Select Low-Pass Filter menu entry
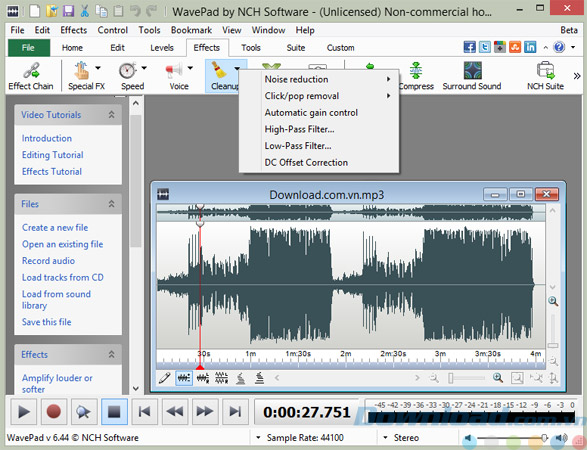This screenshot has width=587, height=450. coord(319,146)
